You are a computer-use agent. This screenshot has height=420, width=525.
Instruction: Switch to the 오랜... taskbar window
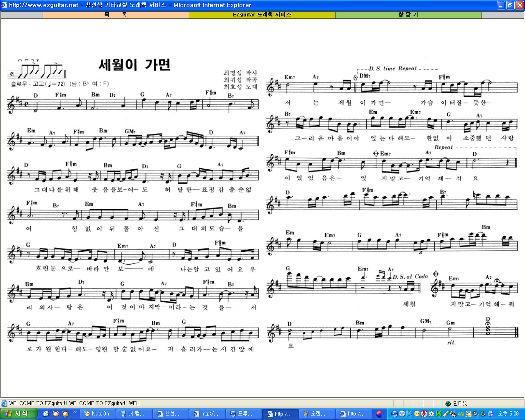pyautogui.click(x=316, y=414)
